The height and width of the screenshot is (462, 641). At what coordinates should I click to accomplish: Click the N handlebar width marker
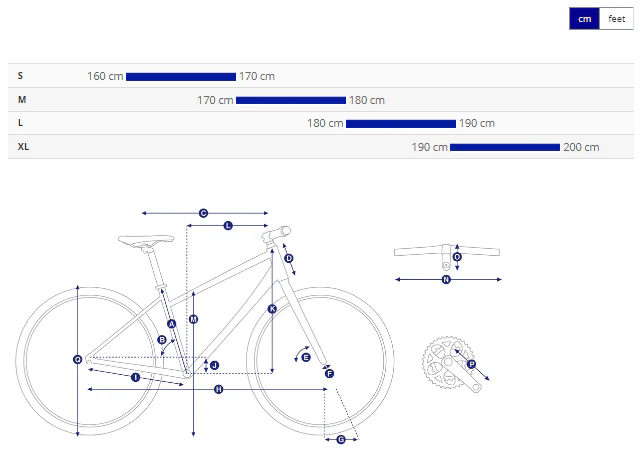pos(446,280)
